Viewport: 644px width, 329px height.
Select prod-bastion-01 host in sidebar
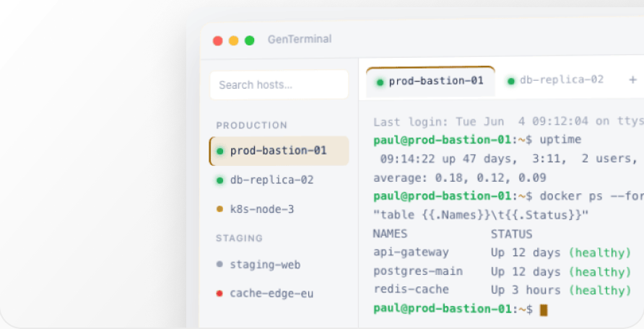coord(279,151)
